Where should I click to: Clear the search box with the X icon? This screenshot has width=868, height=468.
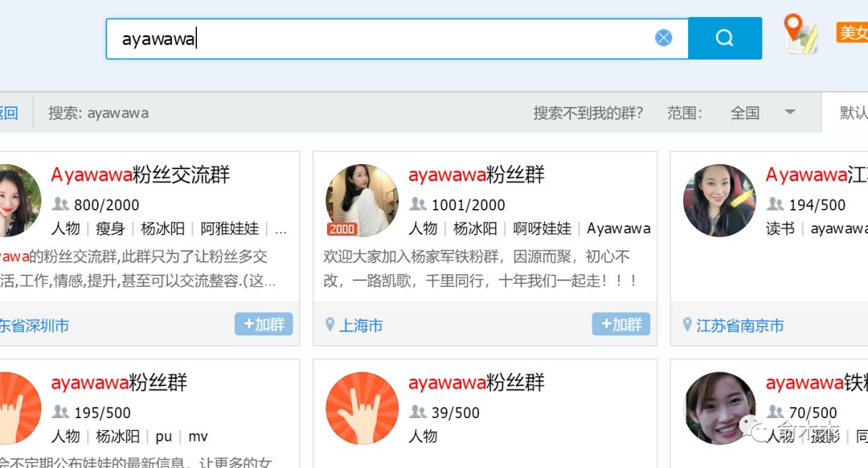click(x=663, y=38)
